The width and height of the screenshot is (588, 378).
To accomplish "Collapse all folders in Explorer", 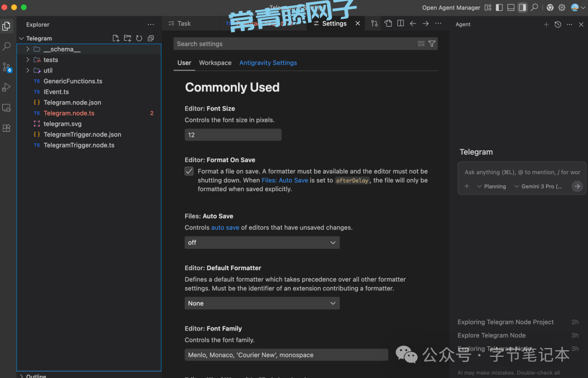I will coord(151,38).
